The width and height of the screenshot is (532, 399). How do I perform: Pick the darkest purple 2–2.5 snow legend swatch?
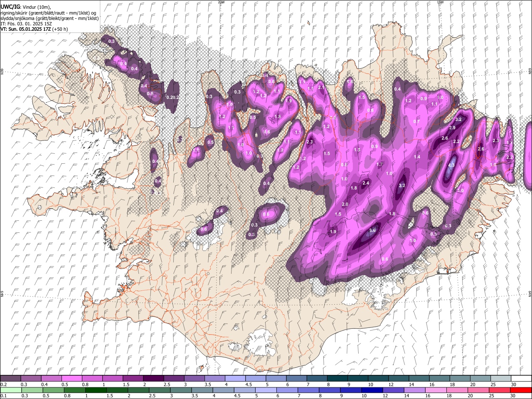(x=153, y=379)
